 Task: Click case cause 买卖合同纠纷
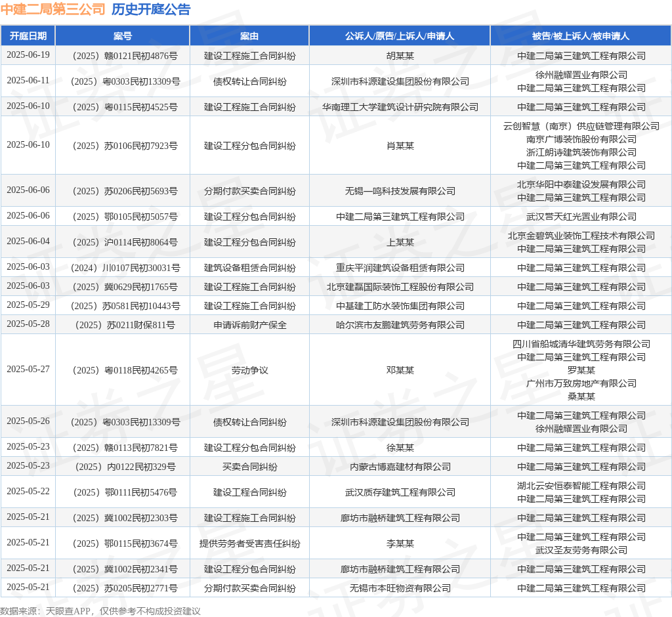[249, 467]
